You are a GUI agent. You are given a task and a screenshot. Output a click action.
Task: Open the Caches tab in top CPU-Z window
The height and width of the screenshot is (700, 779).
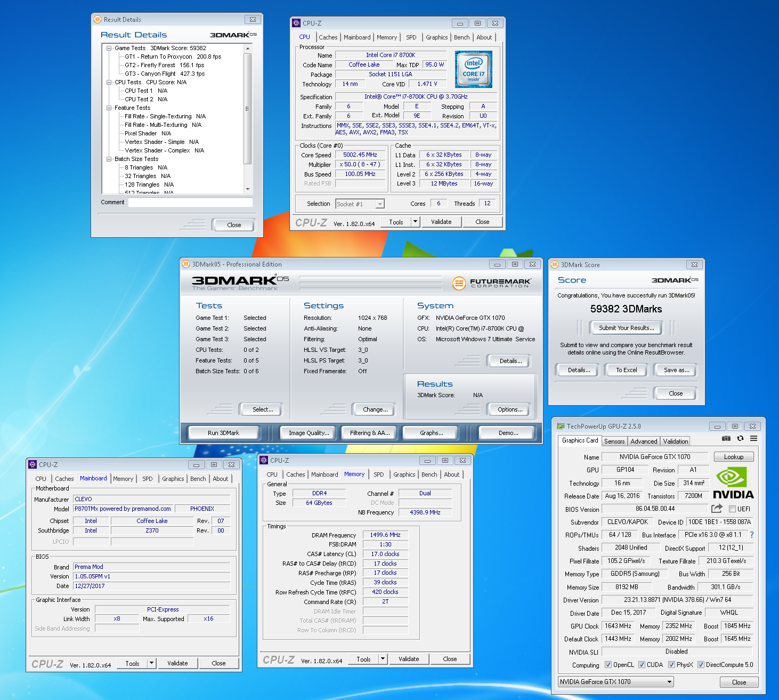328,37
